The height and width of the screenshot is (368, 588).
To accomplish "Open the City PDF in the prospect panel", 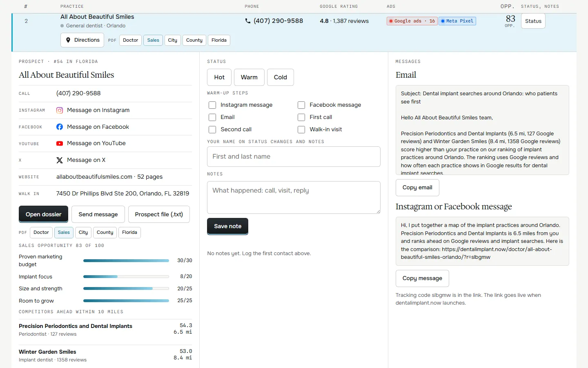I will 83,232.
